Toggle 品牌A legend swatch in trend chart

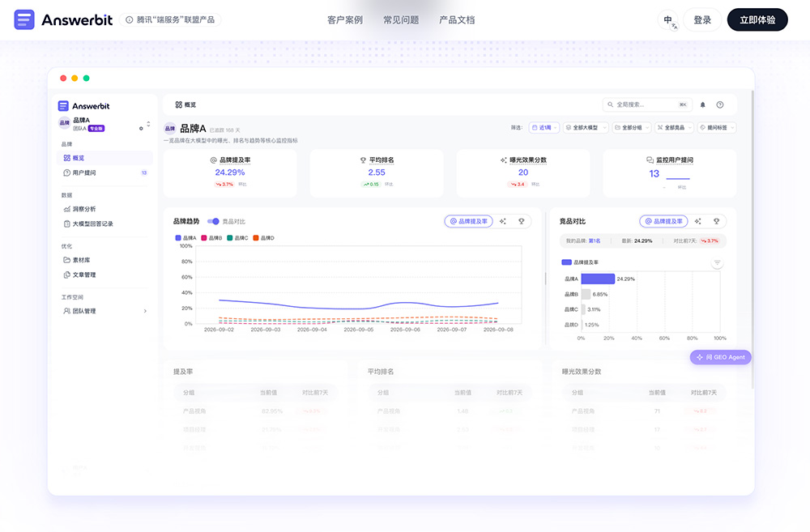coord(178,238)
